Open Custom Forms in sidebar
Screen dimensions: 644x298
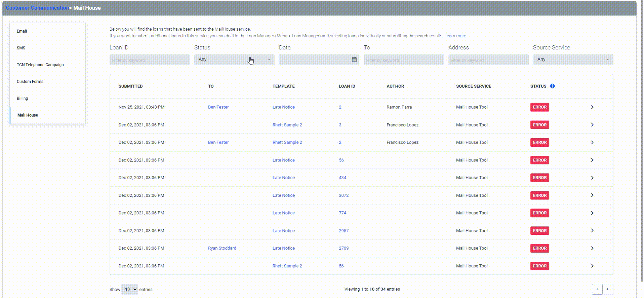point(30,82)
